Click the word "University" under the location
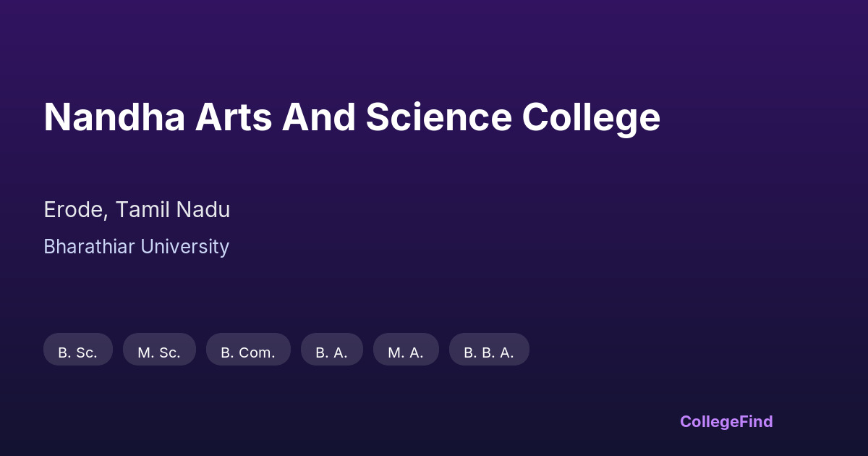The image size is (868, 456). tap(184, 247)
